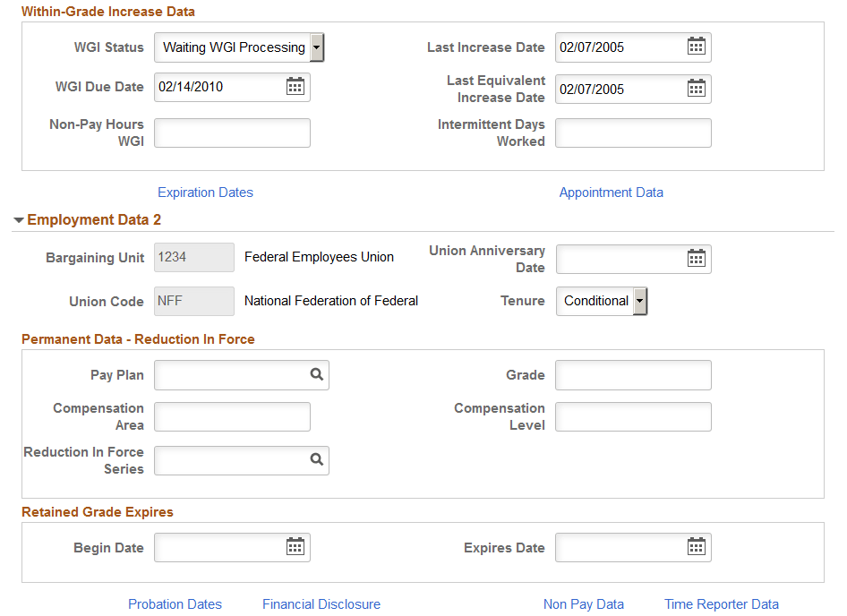Open calendar picker for Expires Date

(x=697, y=547)
